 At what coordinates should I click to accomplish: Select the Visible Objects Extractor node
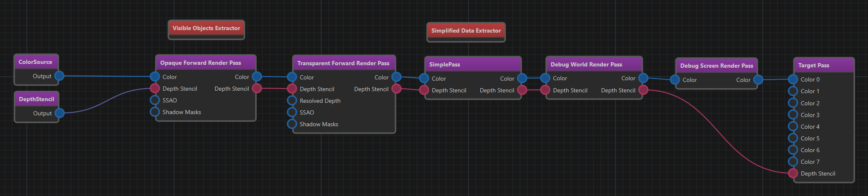pos(206,29)
